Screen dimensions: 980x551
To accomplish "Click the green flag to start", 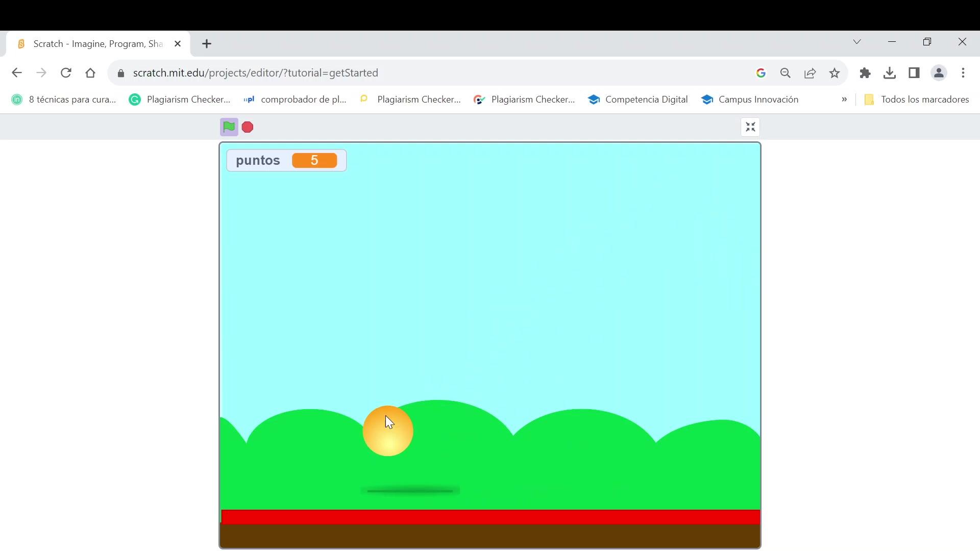I will point(229,127).
